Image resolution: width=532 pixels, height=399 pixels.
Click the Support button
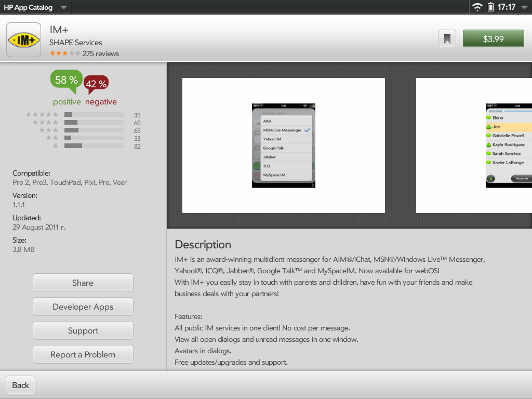click(83, 330)
